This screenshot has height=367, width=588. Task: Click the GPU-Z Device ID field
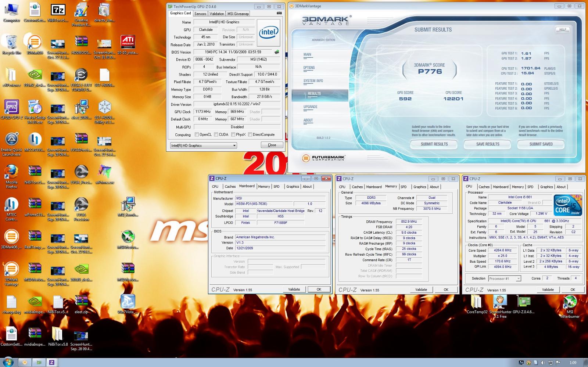[x=204, y=59]
